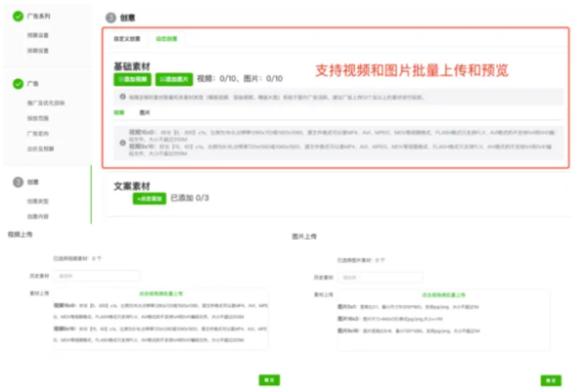Click the 已添加 0/3 counter text
Viewport: 587px width, 392px height.
pyautogui.click(x=190, y=198)
